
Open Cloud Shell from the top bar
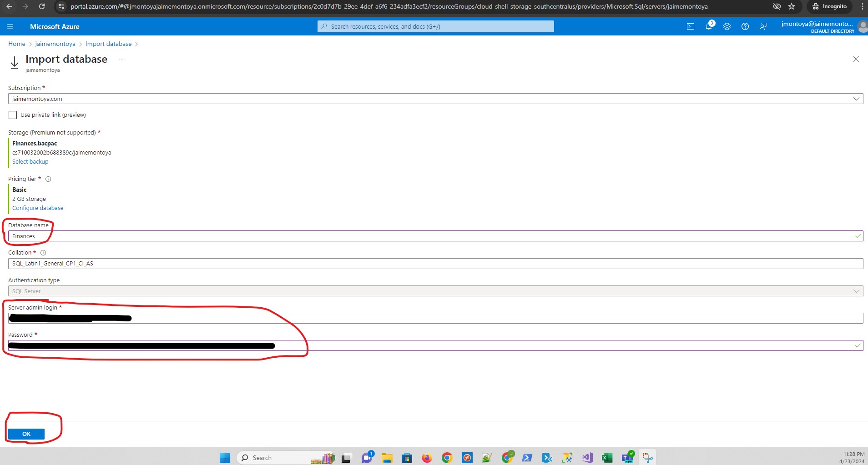tap(691, 26)
